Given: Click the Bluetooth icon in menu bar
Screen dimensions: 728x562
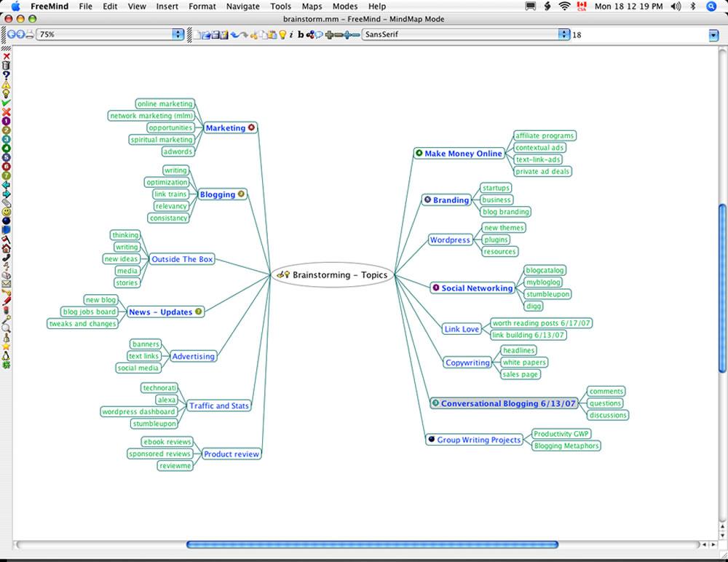Looking at the screenshot, I should [693, 7].
